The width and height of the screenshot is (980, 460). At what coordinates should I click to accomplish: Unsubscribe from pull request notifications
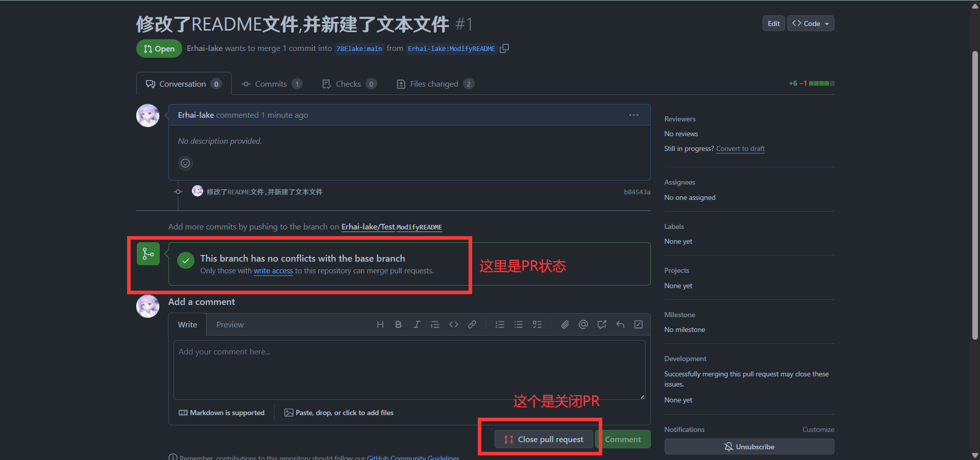coord(749,447)
